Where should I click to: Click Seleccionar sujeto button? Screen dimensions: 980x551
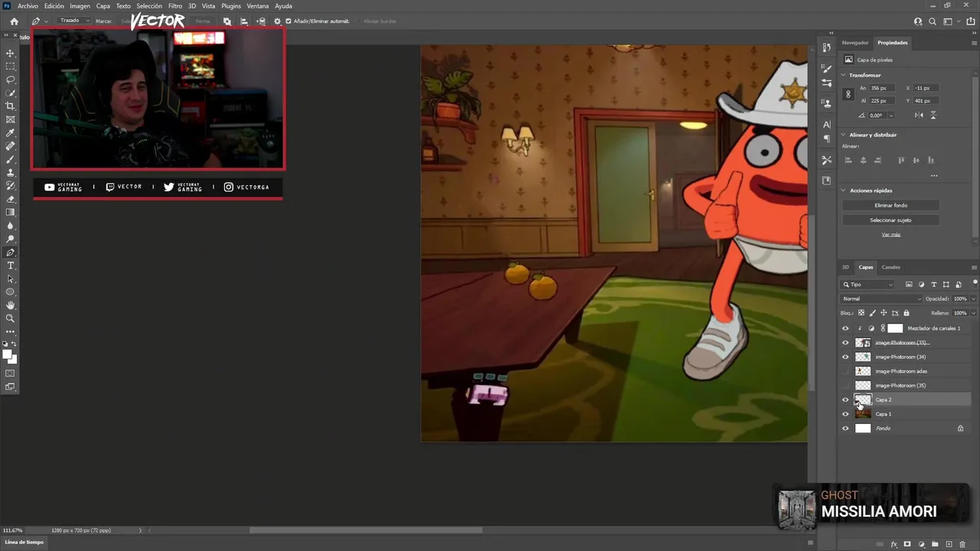point(890,220)
